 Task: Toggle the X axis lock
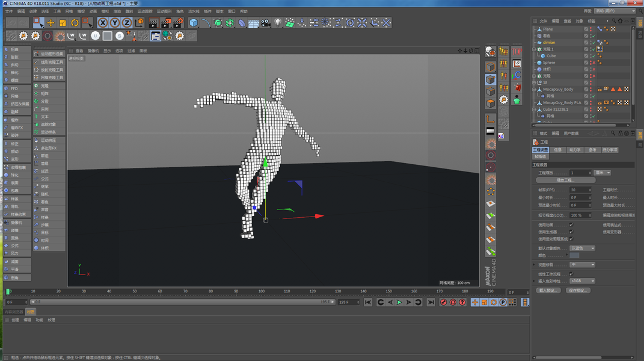pos(103,23)
